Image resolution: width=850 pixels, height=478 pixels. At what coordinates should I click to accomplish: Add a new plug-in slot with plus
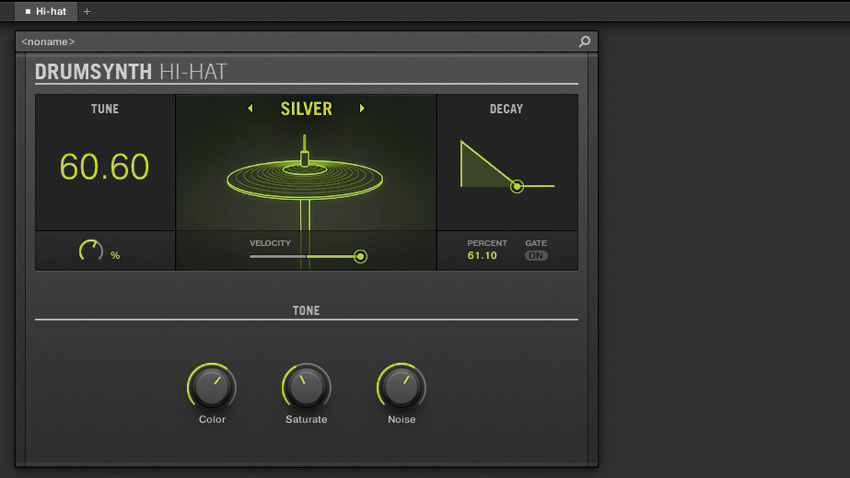click(87, 11)
